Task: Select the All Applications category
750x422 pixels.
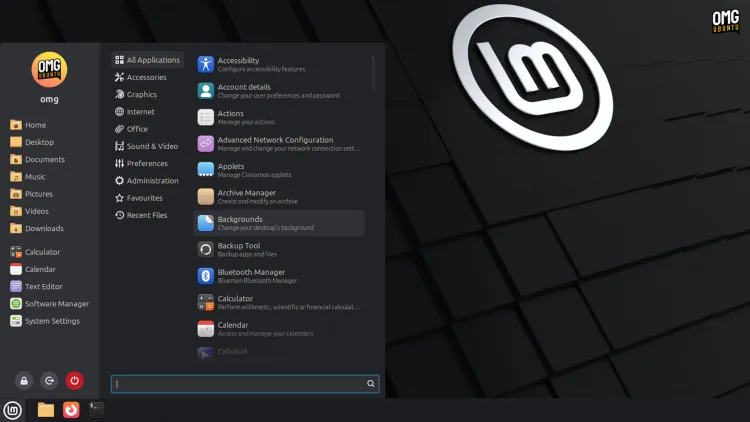Action: pyautogui.click(x=147, y=60)
